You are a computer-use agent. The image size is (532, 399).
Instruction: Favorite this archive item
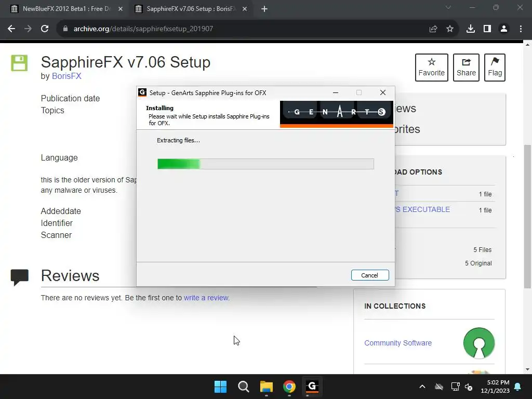432,67
